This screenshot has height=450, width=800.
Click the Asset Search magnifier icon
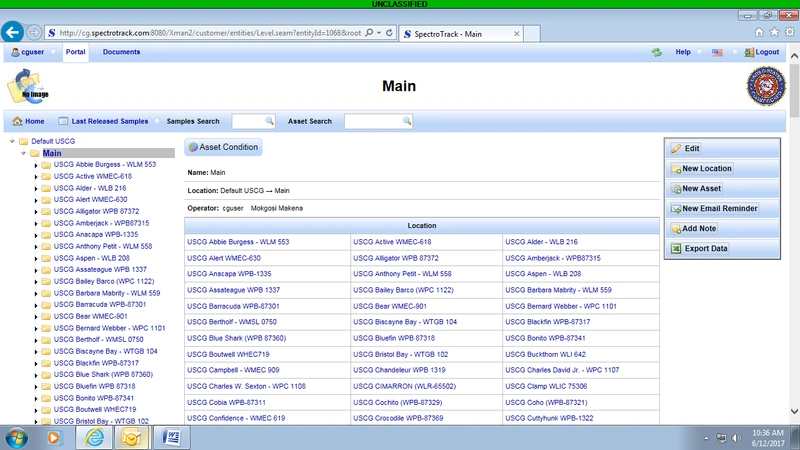[407, 121]
